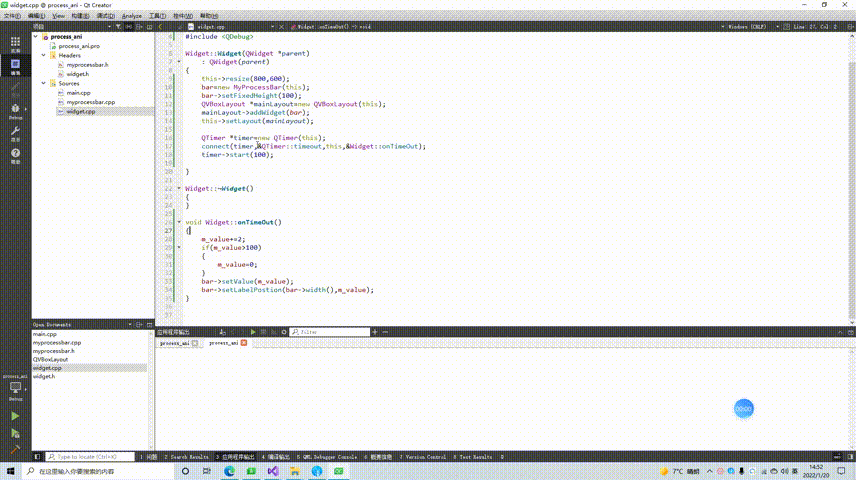The image size is (856, 480).
Task: Click the Type to locate search field
Action: (x=90, y=457)
